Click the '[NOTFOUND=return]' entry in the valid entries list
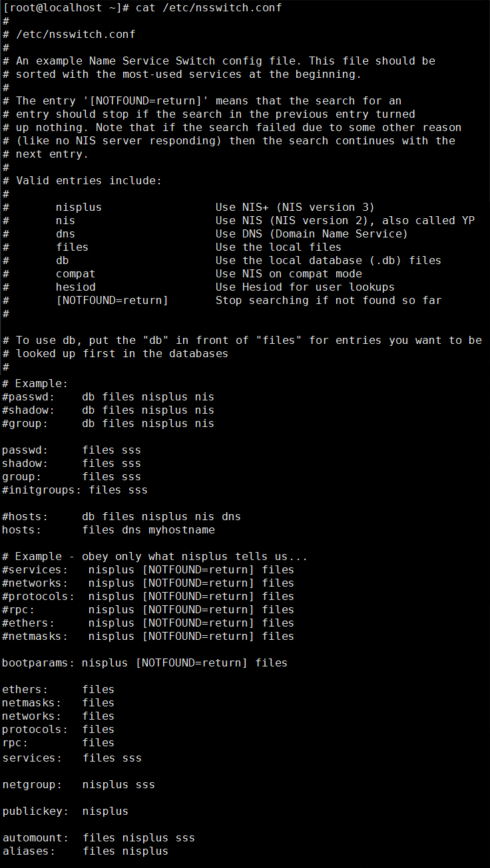The height and width of the screenshot is (868, 490). pos(112,301)
